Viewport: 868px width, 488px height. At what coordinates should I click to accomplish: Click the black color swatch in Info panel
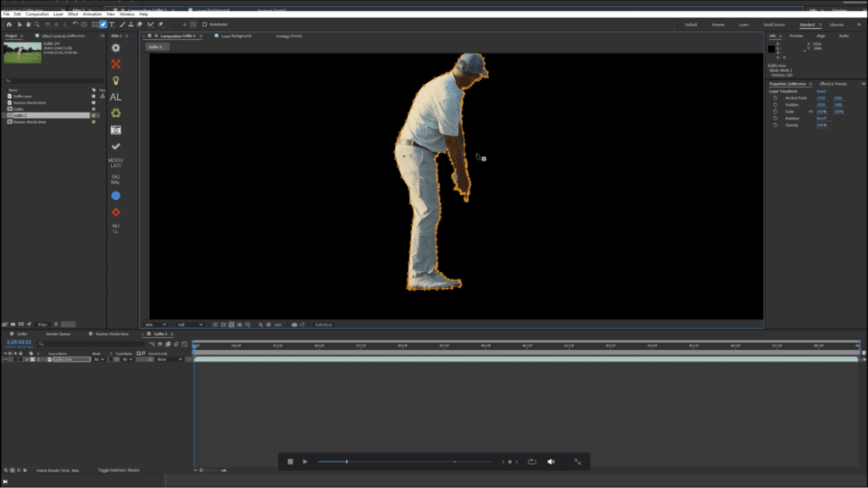point(772,48)
